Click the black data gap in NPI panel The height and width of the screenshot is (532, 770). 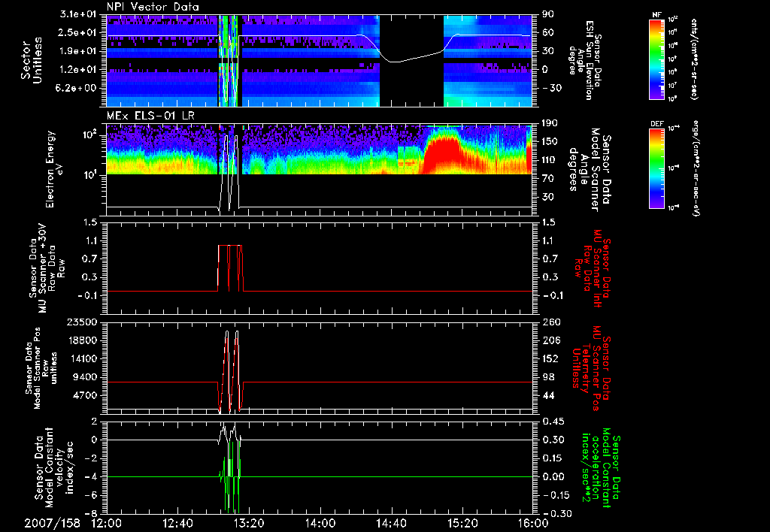411,61
